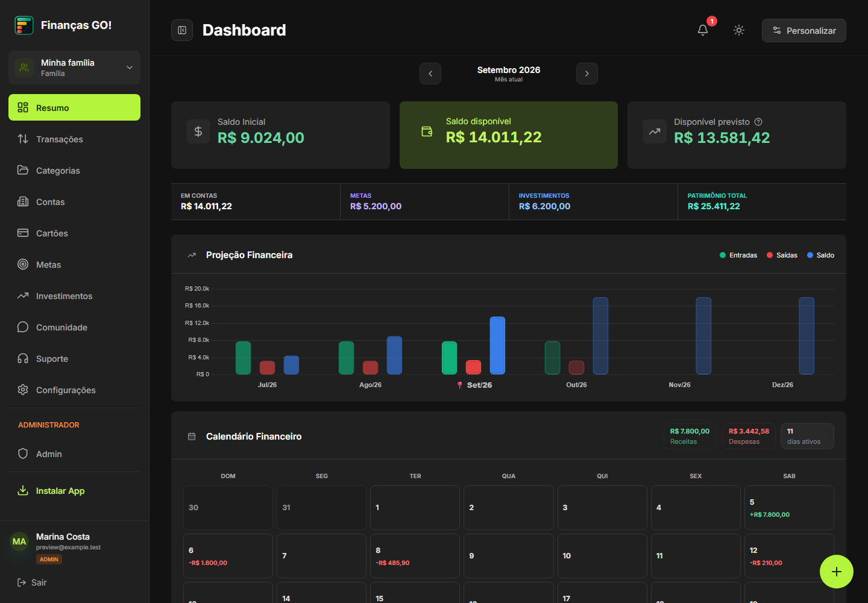868x603 pixels.
Task: Click the Saídas legend item
Action: tap(782, 255)
